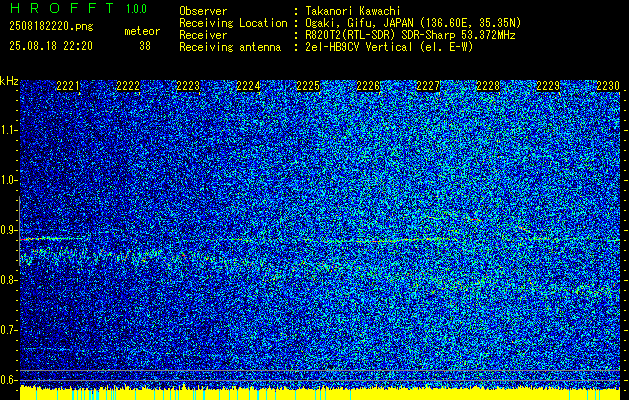This screenshot has height=400, width=629.
Task: Click the HROFFT title text
Action: (62, 8)
